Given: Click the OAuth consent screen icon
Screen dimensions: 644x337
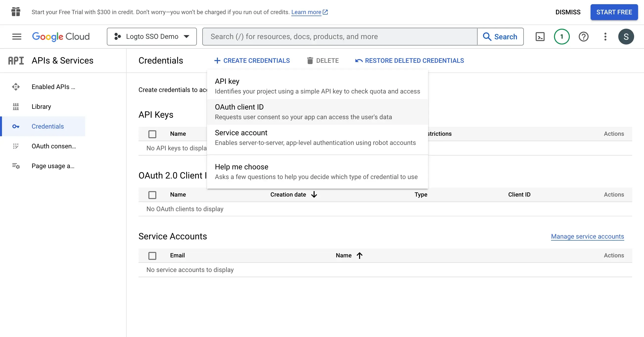Looking at the screenshot, I should click(15, 146).
